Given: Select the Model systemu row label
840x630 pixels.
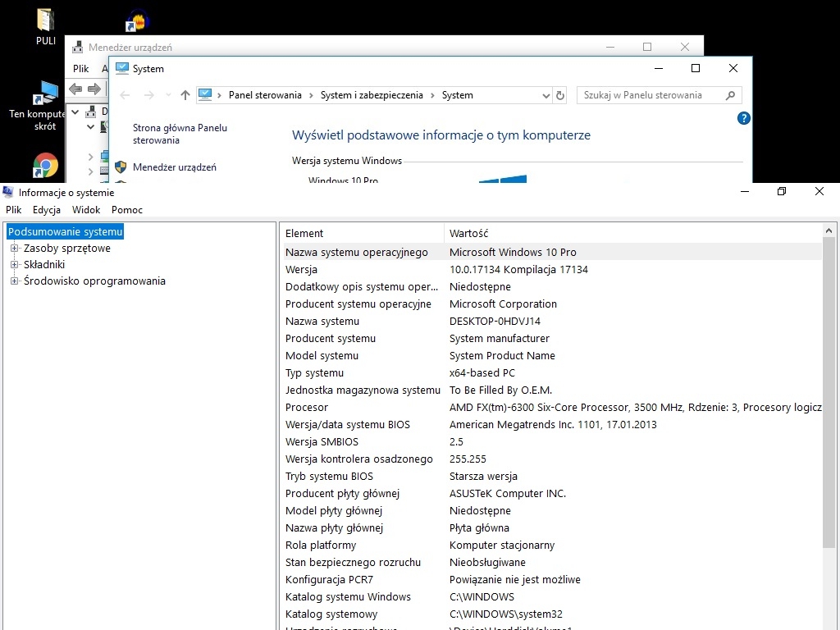Looking at the screenshot, I should point(322,356).
